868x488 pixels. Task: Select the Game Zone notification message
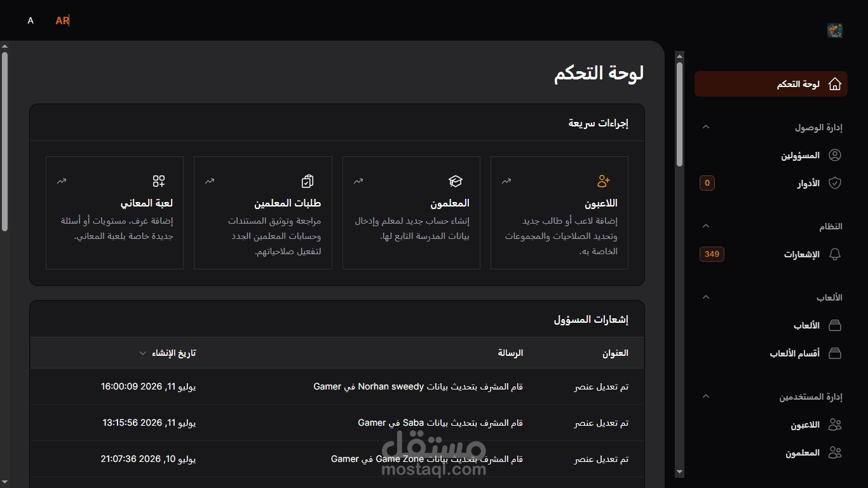click(427, 459)
